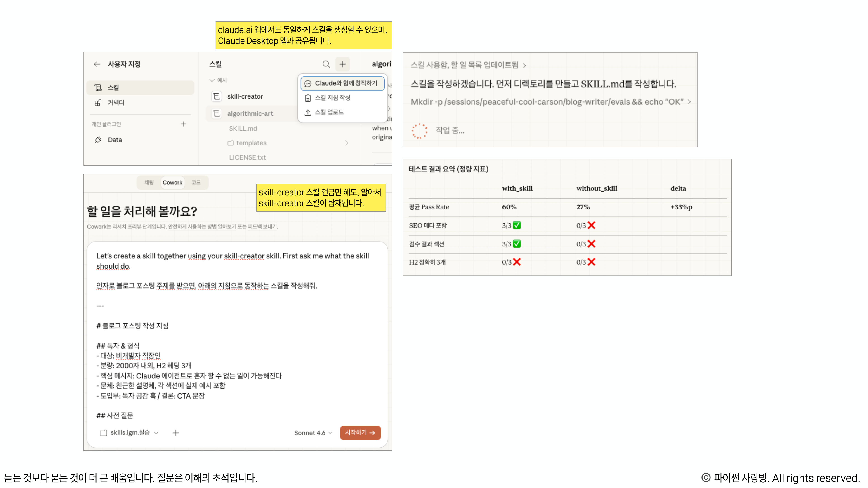Screen dimensions: 868x488
Task: Select the 스킬 icon in the sidebar
Action: tap(98, 88)
